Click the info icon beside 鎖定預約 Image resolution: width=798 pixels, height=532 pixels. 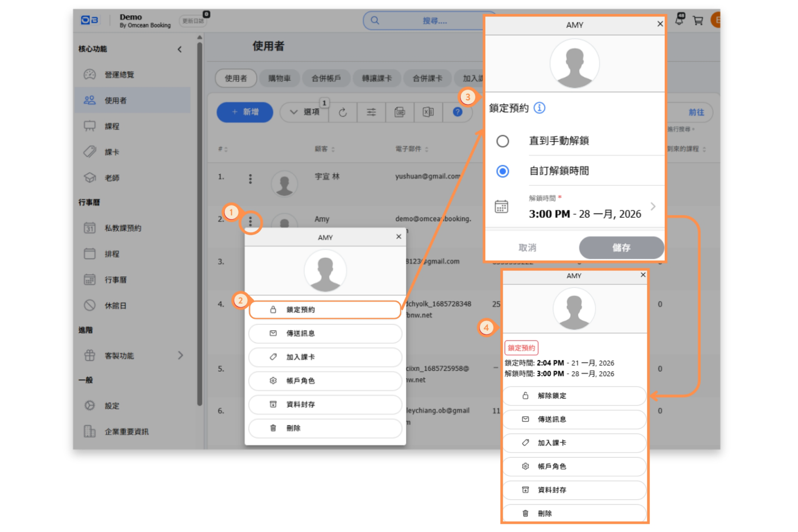pos(539,108)
